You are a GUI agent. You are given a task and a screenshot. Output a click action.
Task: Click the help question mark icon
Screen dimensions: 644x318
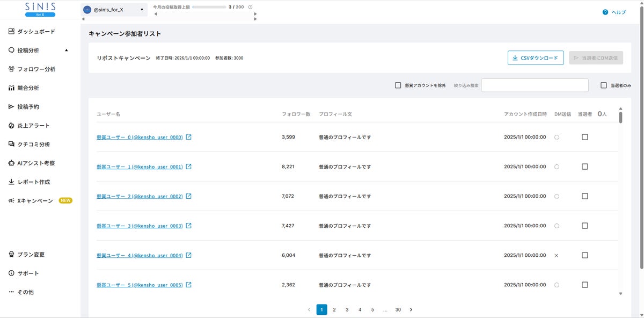point(605,12)
